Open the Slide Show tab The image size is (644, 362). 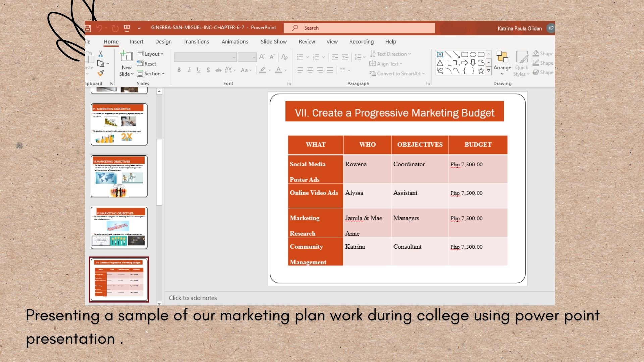pos(273,42)
